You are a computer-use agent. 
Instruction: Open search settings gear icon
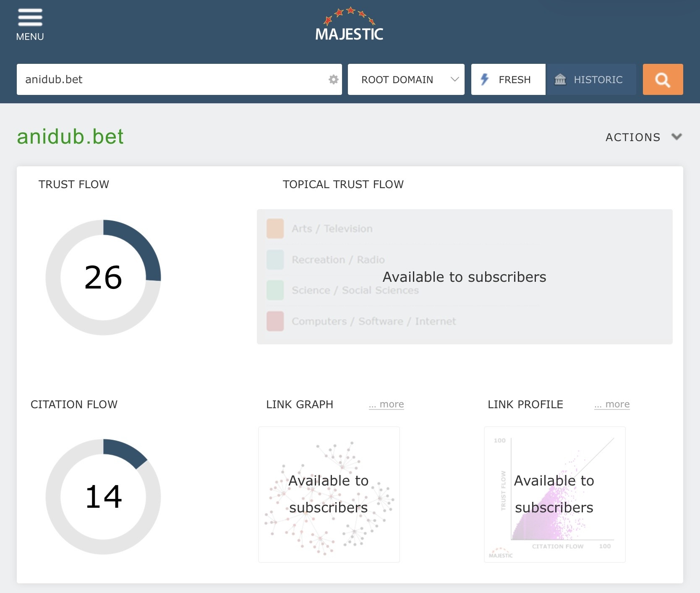tap(333, 79)
